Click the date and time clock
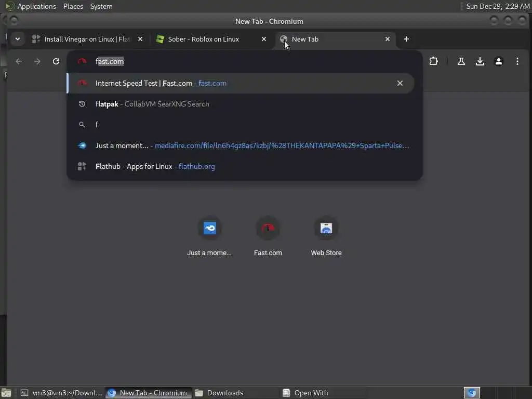Image resolution: width=532 pixels, height=399 pixels. [x=497, y=6]
